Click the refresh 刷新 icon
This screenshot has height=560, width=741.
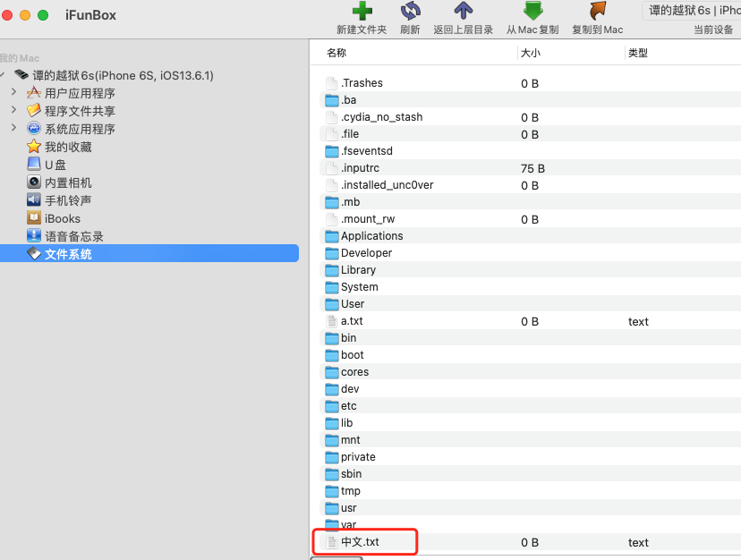click(410, 11)
